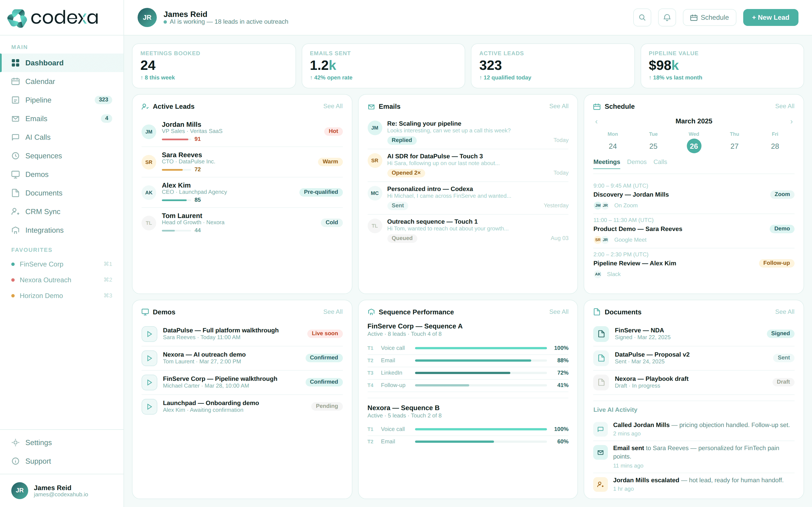Click the Integrations sidebar icon
This screenshot has height=507, width=812.
16,230
